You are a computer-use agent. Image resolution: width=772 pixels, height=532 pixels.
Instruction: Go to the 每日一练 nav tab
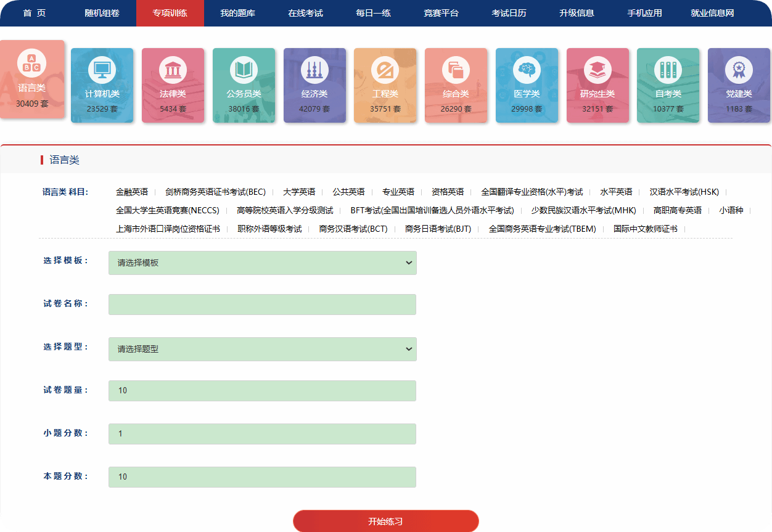pyautogui.click(x=373, y=13)
